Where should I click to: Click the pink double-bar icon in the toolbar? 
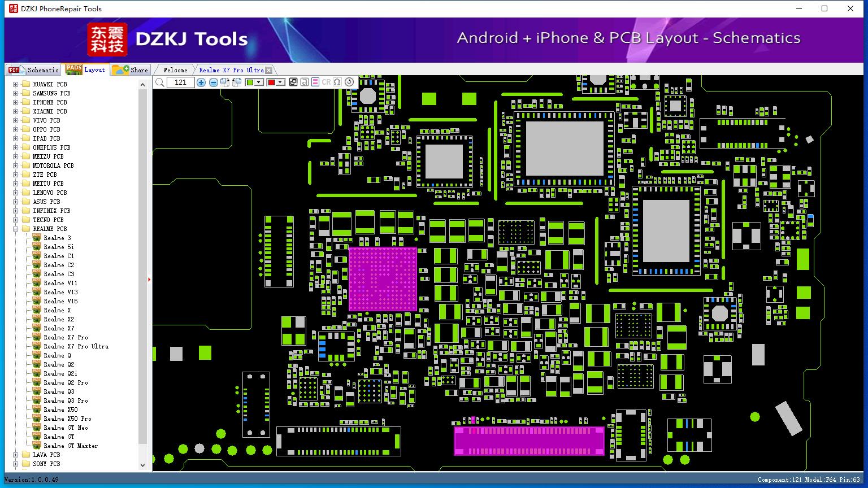pyautogui.click(x=315, y=82)
